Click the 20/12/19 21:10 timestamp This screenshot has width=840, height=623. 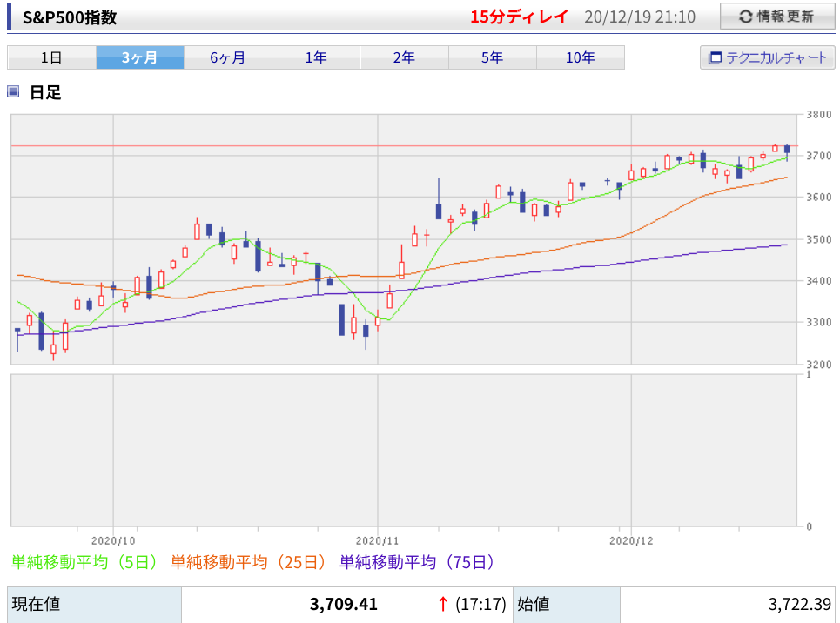pyautogui.click(x=640, y=17)
